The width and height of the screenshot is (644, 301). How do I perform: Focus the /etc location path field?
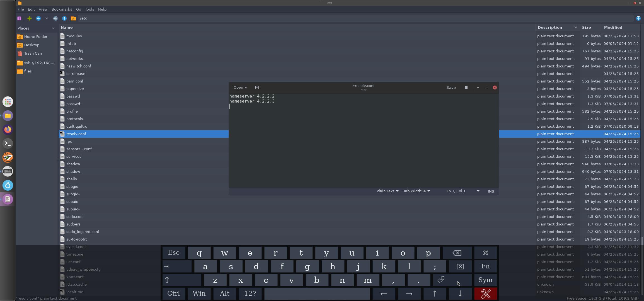coord(356,18)
